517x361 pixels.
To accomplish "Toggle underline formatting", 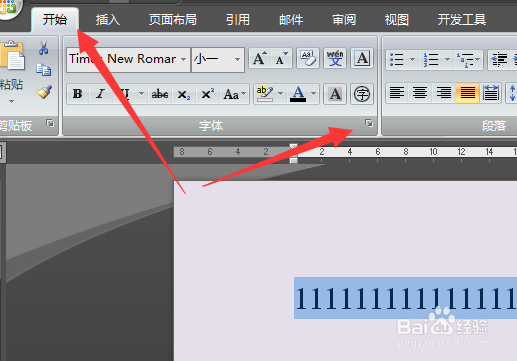I will pos(125,94).
